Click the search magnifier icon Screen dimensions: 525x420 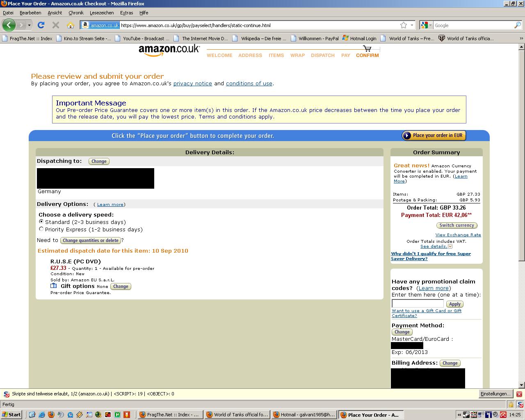click(517, 25)
